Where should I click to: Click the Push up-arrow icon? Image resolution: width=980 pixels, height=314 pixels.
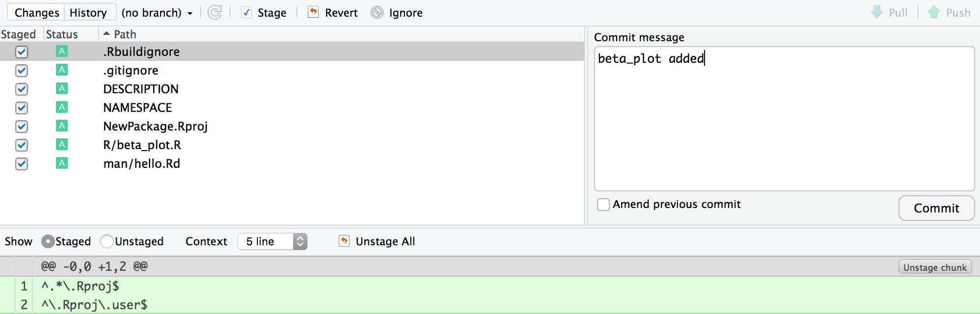pos(934,12)
